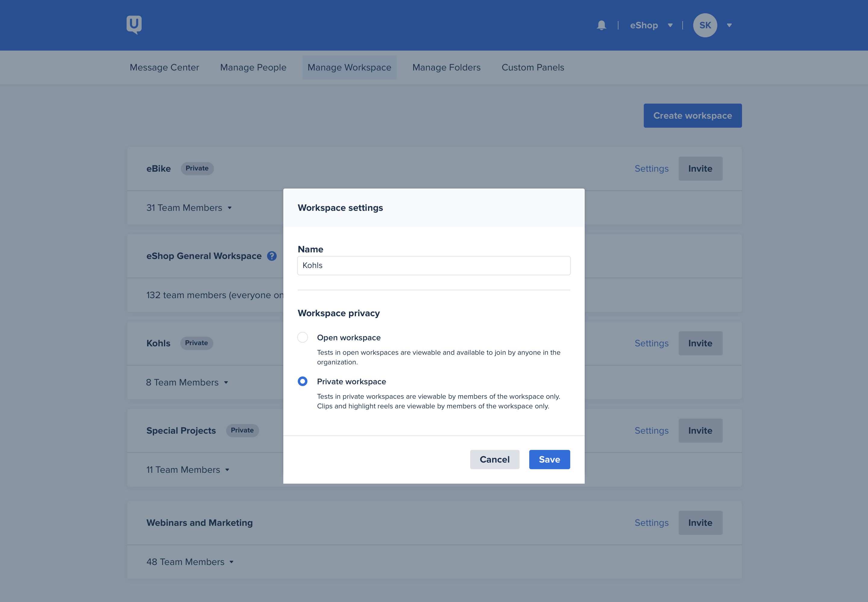Save the workspace settings
This screenshot has width=868, height=602.
click(x=549, y=460)
